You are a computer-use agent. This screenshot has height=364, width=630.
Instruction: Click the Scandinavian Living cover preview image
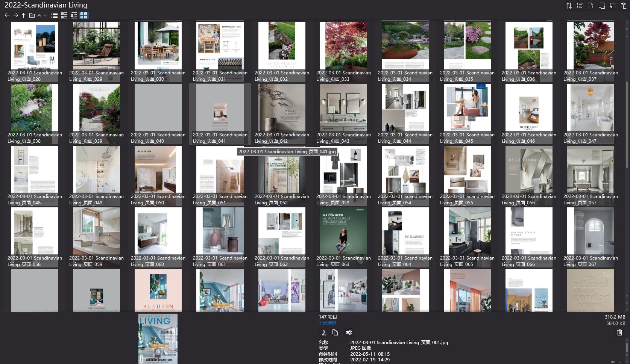(x=158, y=339)
